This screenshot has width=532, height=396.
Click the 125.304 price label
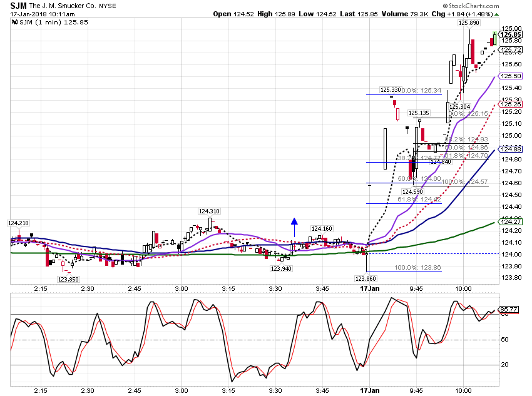(460, 107)
